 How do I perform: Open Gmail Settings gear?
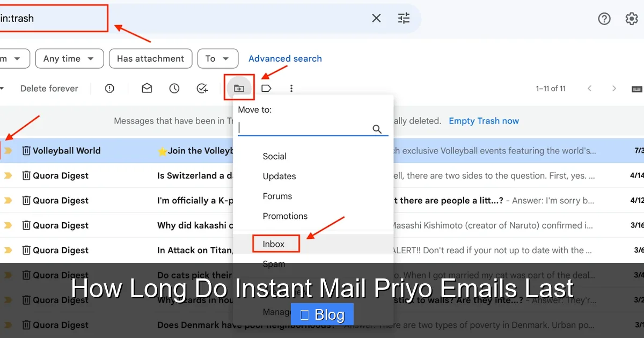coord(632,18)
